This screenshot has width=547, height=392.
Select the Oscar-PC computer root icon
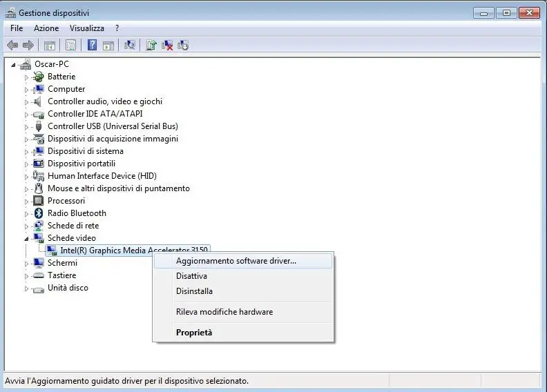[26, 64]
